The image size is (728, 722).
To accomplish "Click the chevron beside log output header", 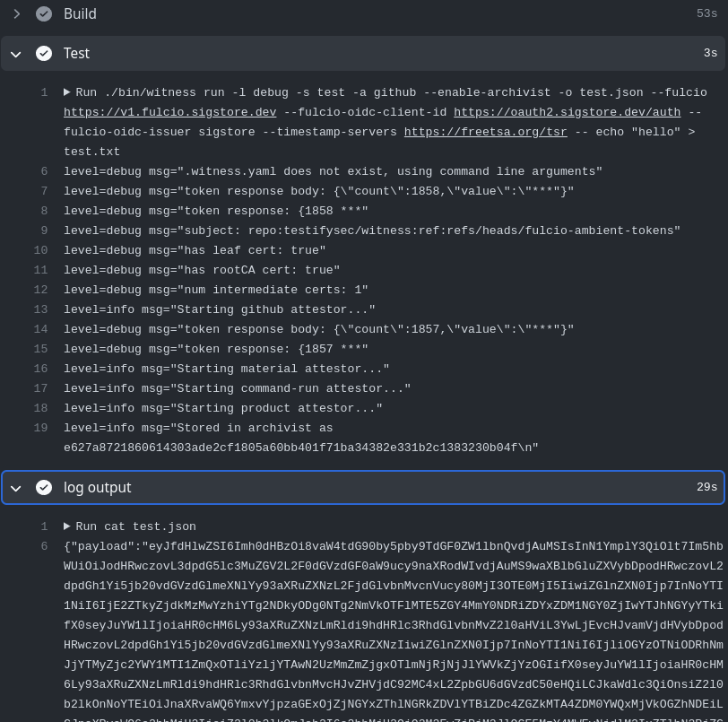I will click(x=15, y=488).
